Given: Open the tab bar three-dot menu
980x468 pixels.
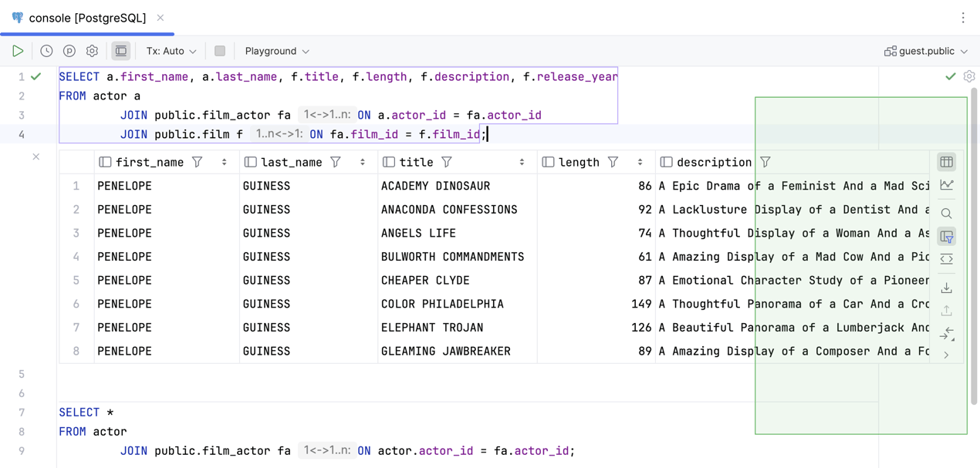Looking at the screenshot, I should (963, 18).
